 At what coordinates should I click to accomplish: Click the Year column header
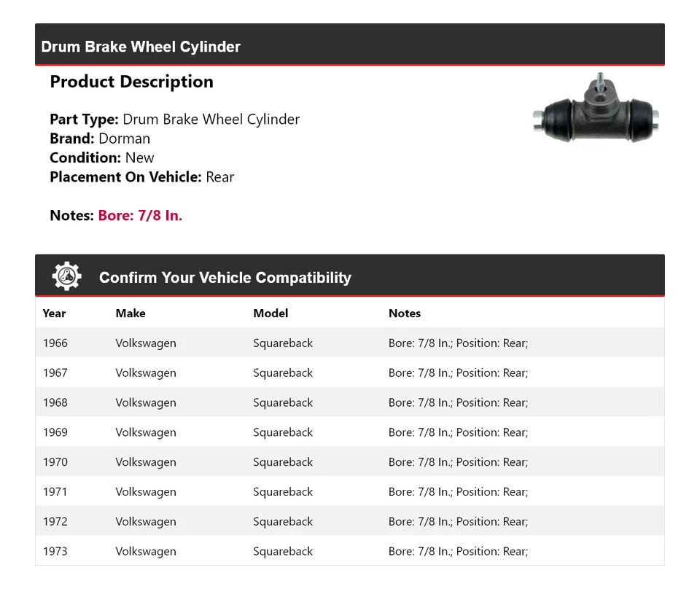click(54, 313)
